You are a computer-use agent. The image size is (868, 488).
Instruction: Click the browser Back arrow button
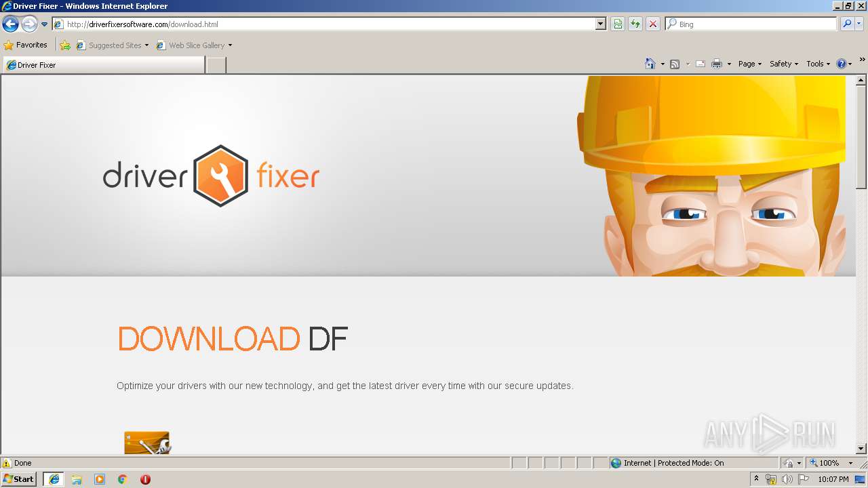[x=11, y=24]
